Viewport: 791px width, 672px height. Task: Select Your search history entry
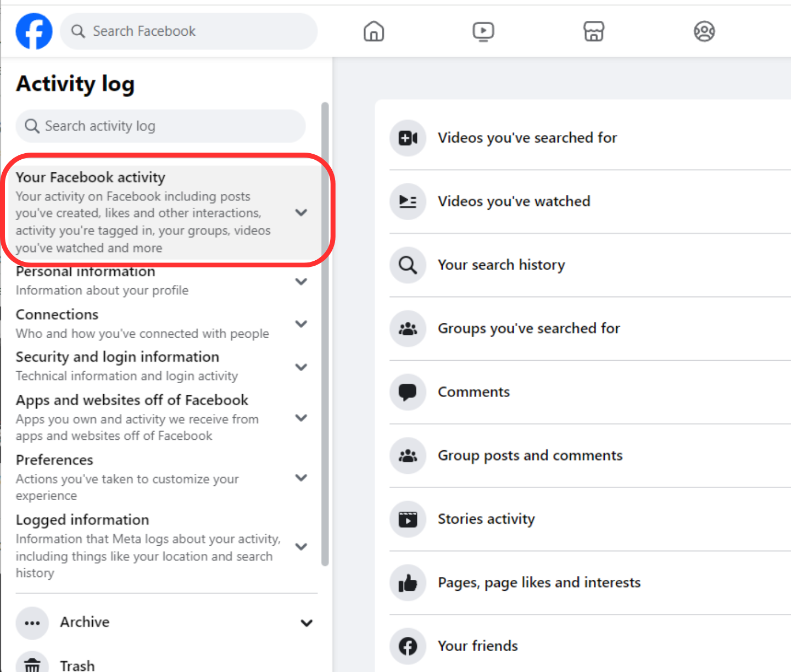coord(501,265)
